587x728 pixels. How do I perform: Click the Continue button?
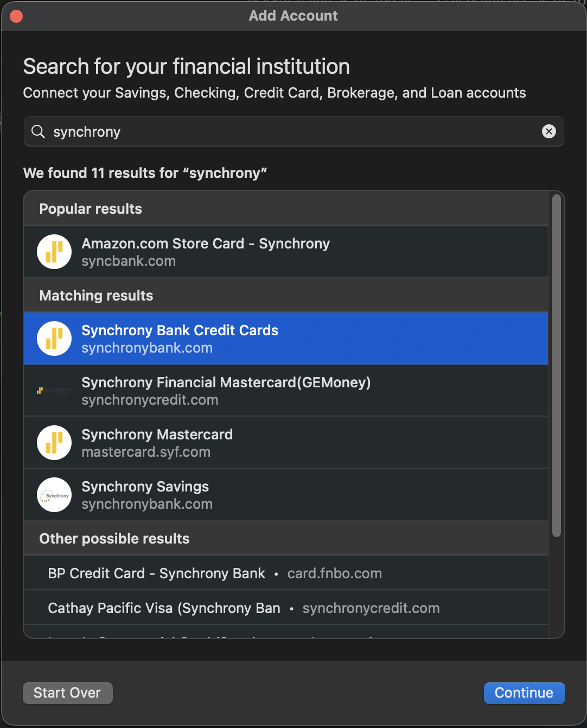pyautogui.click(x=524, y=693)
